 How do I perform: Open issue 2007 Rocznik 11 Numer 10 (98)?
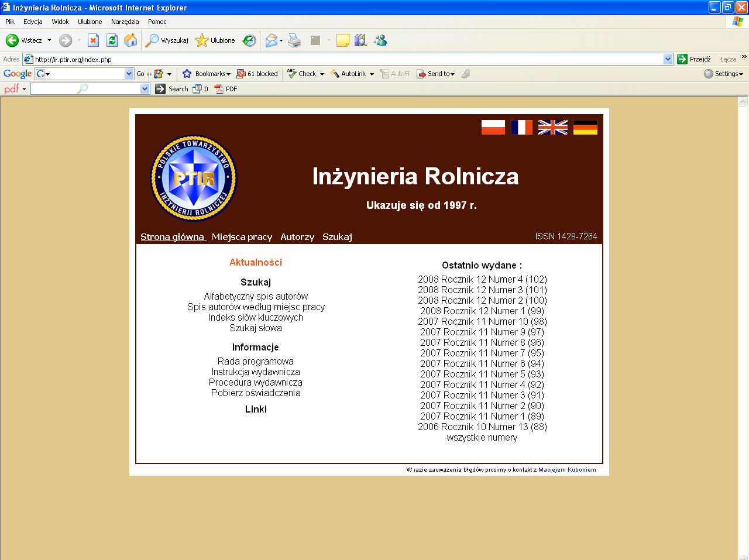[482, 321]
